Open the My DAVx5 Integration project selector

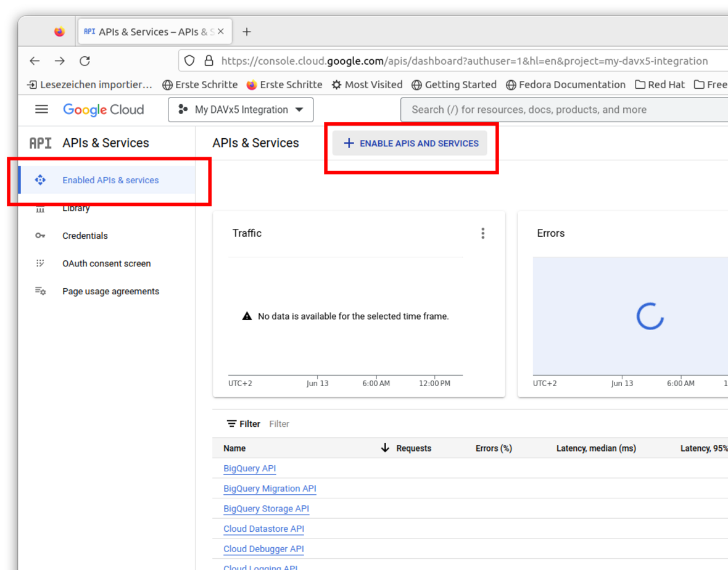coord(241,109)
